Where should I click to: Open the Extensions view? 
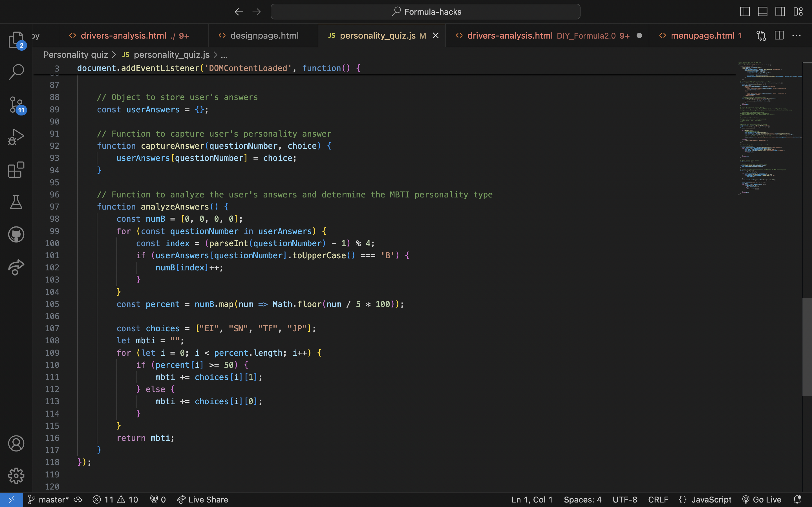click(16, 169)
